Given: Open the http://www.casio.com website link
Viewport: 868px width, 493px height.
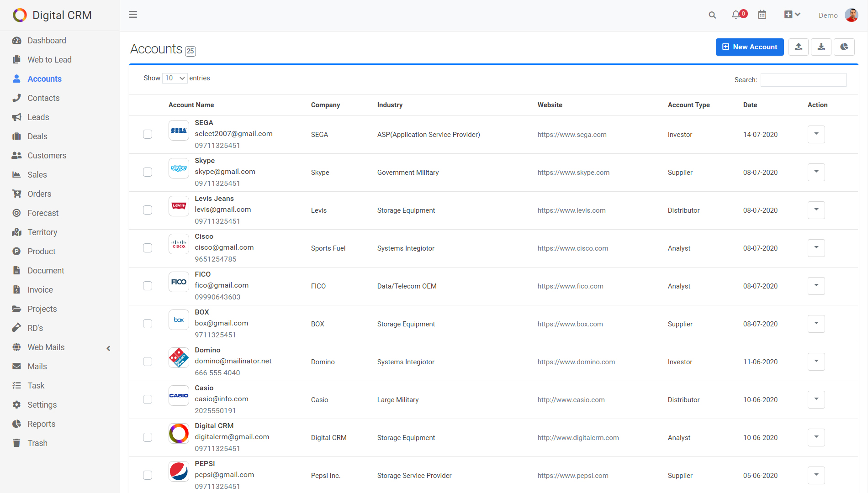Looking at the screenshot, I should point(571,400).
